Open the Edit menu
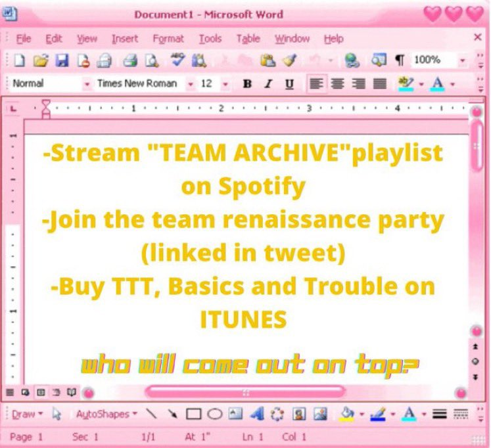The image size is (491, 448). (x=54, y=39)
